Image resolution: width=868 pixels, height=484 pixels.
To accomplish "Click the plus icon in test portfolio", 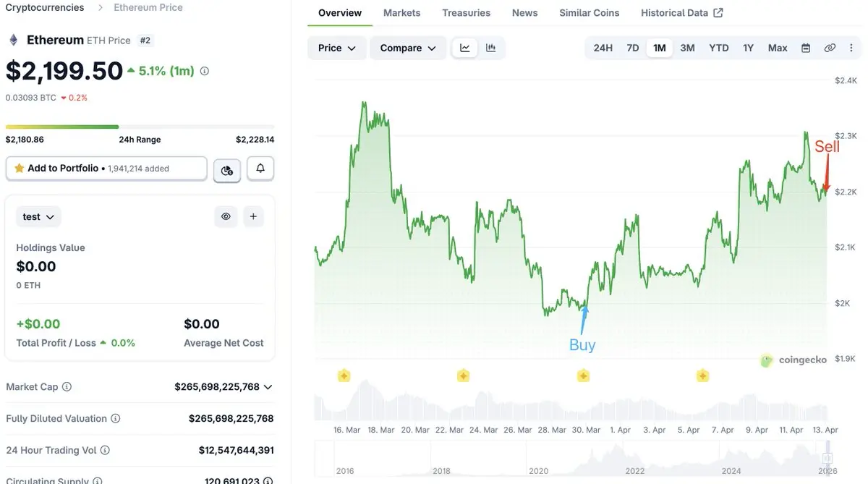I will tap(253, 216).
